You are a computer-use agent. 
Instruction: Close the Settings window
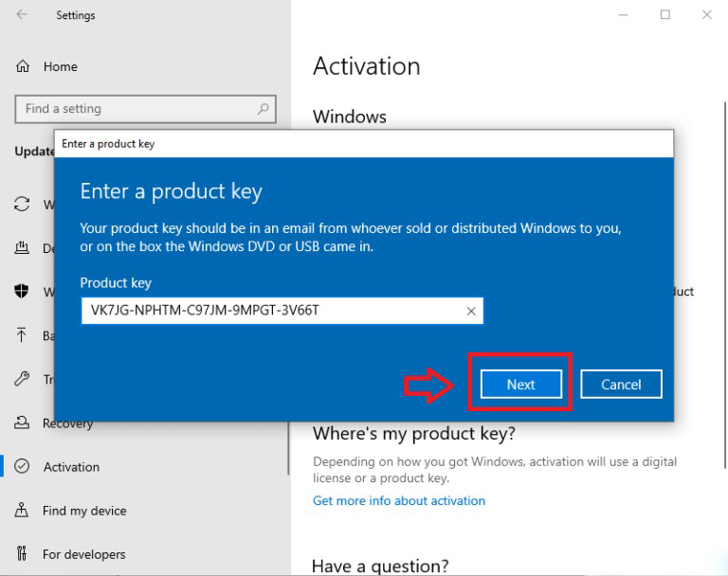click(706, 15)
